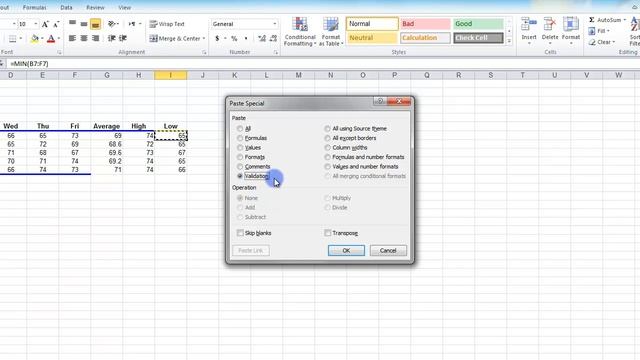Increase font size with the Grow Font icon
This screenshot has width=640, height=360.
pos(45,24)
